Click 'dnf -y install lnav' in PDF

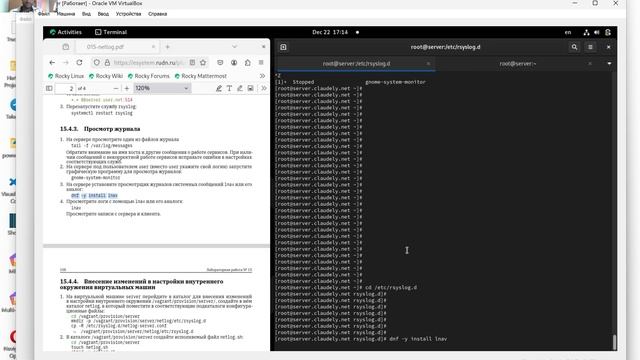tap(94, 196)
